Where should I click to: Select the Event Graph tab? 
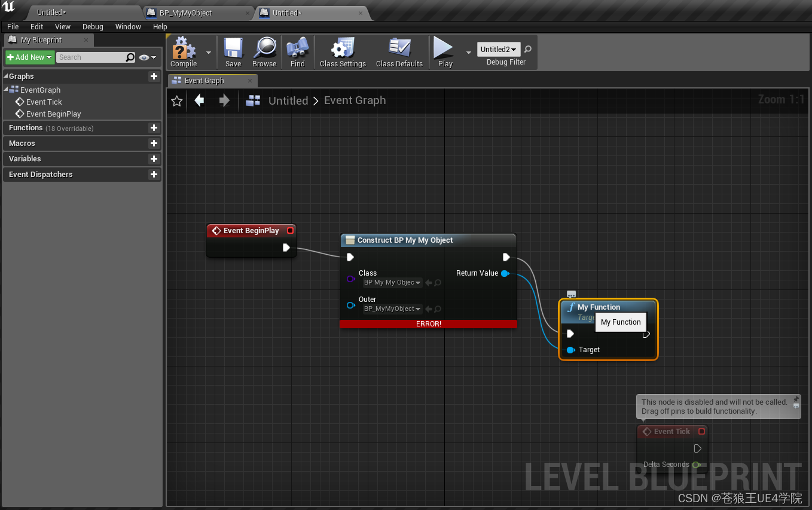click(212, 81)
